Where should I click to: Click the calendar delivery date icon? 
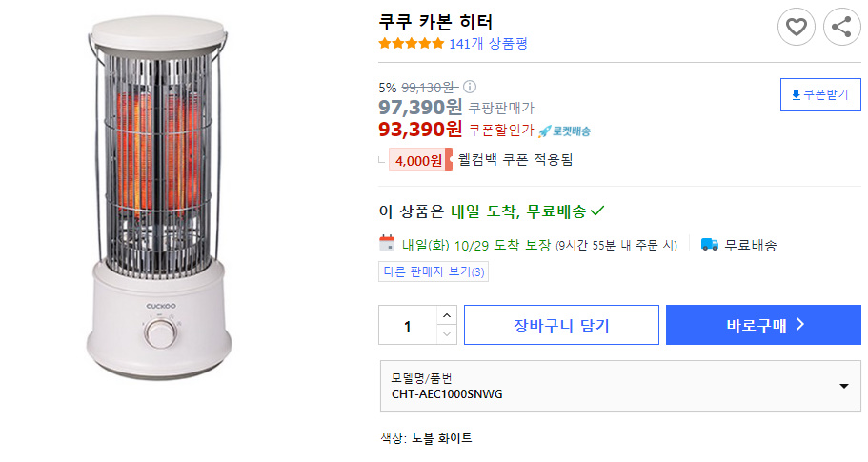pyautogui.click(x=387, y=244)
